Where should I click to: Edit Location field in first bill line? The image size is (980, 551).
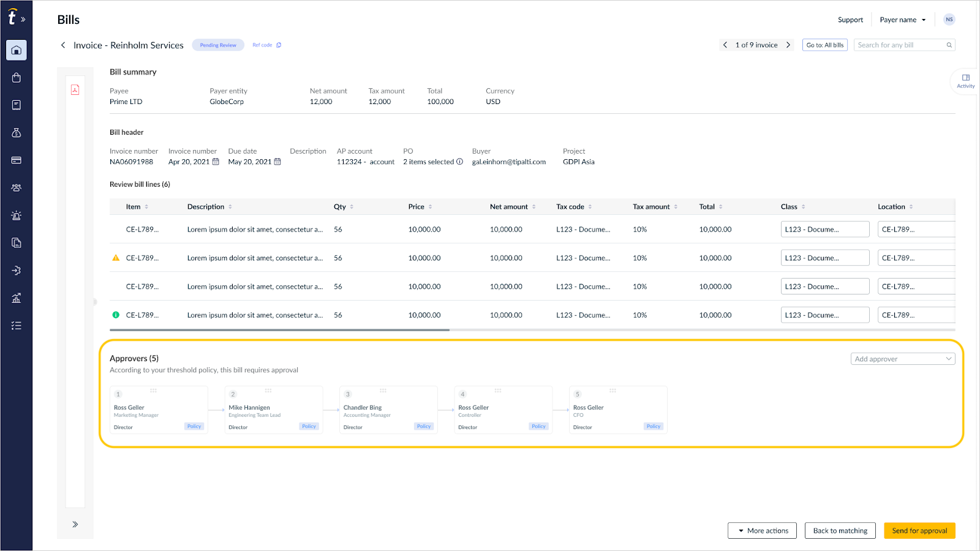click(916, 229)
